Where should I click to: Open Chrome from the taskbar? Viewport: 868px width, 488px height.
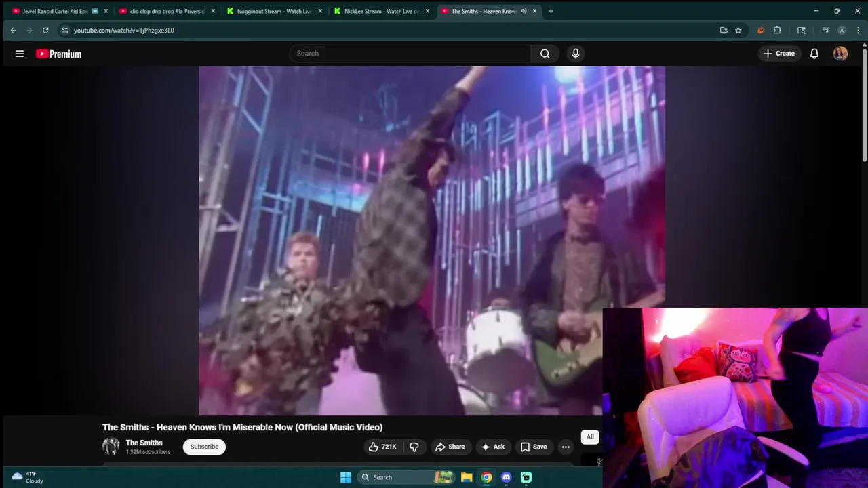[486, 477]
